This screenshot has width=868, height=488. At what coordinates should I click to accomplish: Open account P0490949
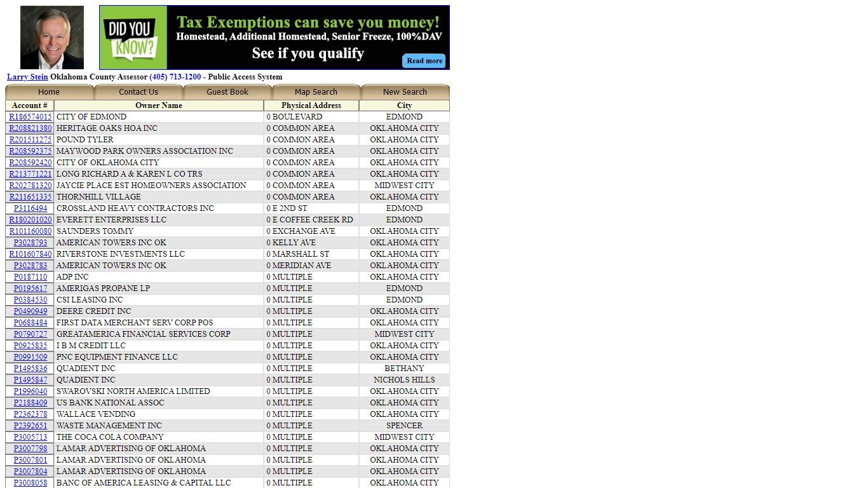point(31,311)
